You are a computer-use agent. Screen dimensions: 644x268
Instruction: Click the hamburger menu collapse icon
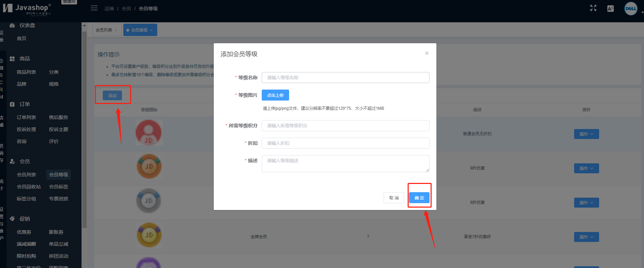coord(94,8)
